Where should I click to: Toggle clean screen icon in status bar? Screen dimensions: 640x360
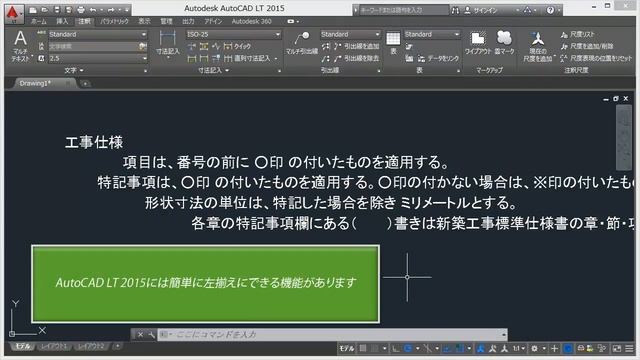[x=617, y=348]
